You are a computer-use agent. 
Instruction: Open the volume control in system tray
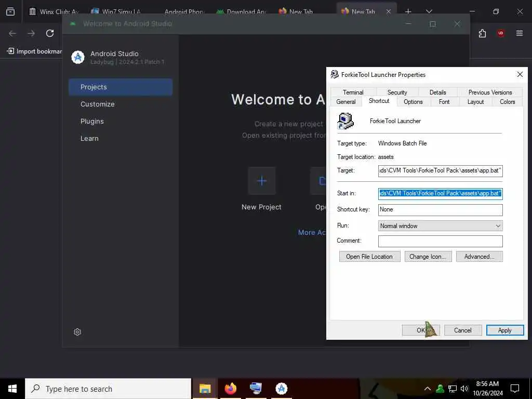pos(464,389)
